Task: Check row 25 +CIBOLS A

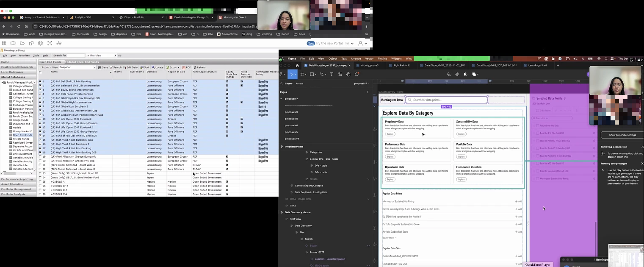Action: (40, 182)
